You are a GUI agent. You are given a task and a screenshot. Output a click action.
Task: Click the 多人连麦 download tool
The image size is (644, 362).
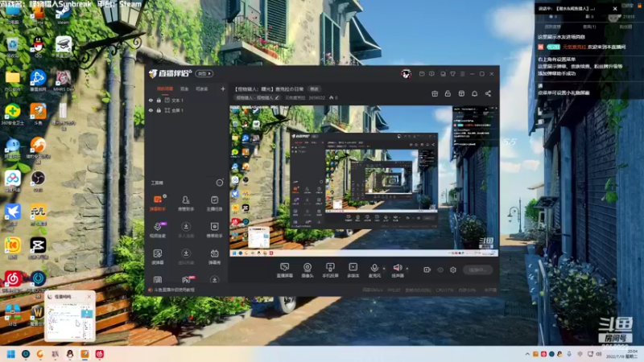(186, 229)
